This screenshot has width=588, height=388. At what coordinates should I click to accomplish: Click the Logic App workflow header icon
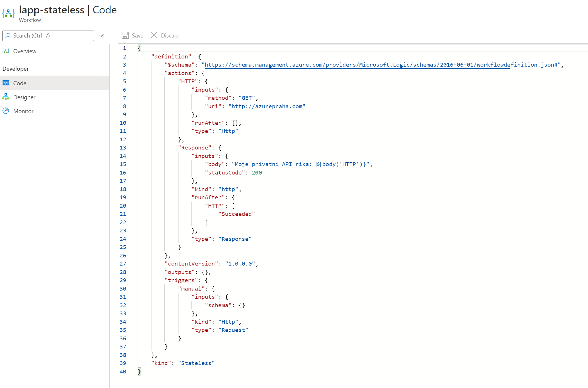pos(8,13)
